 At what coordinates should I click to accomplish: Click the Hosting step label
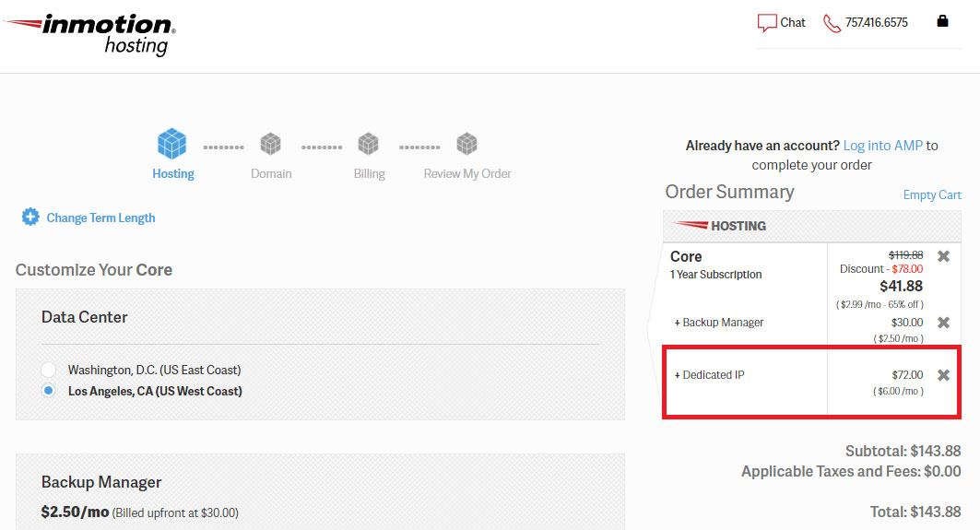coord(173,174)
